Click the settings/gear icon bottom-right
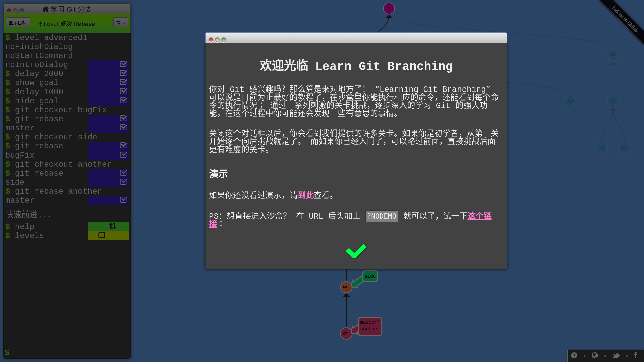 point(595,355)
